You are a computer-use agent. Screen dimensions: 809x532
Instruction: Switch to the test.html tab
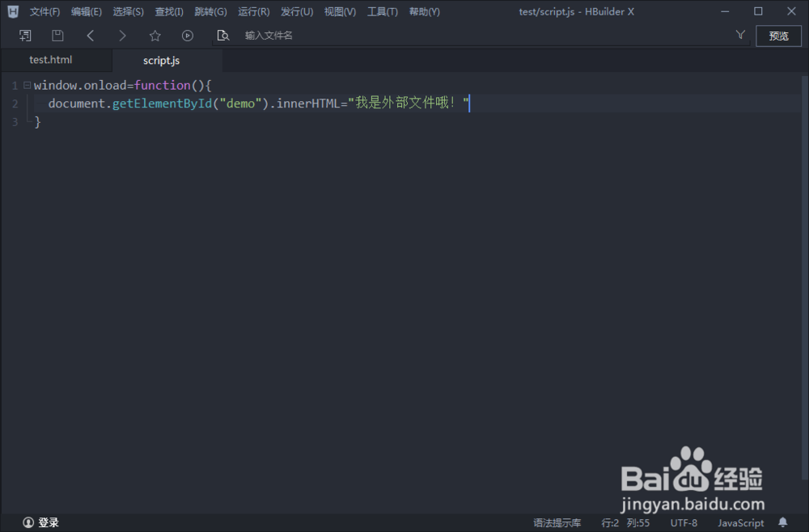tap(50, 59)
